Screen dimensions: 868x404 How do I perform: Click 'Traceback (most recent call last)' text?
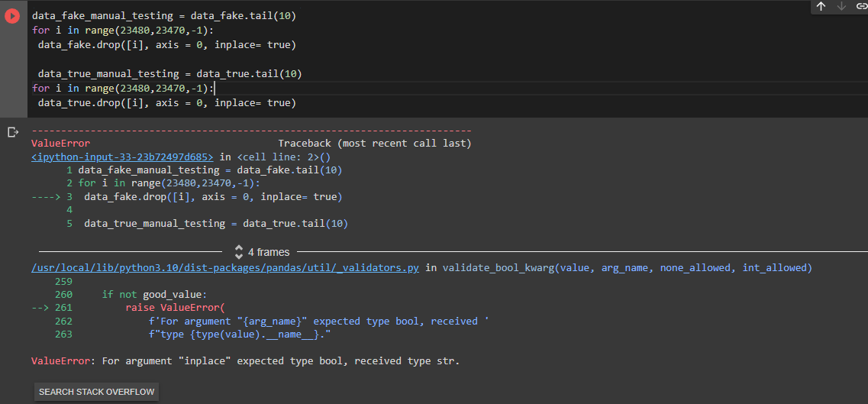375,144
